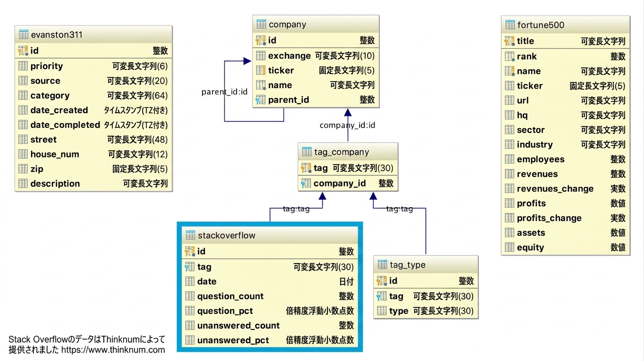This screenshot has width=644, height=362.
Task: Click column icon next to fortune500 equity
Action: 510,247
